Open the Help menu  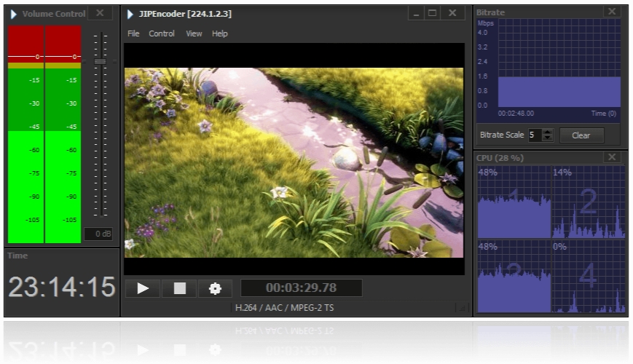pyautogui.click(x=219, y=33)
